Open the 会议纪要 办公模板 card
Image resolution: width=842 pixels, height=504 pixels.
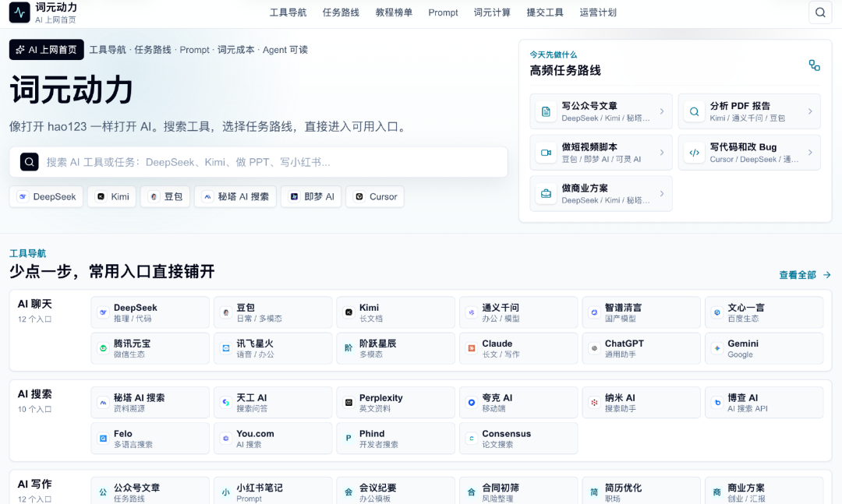click(x=396, y=491)
